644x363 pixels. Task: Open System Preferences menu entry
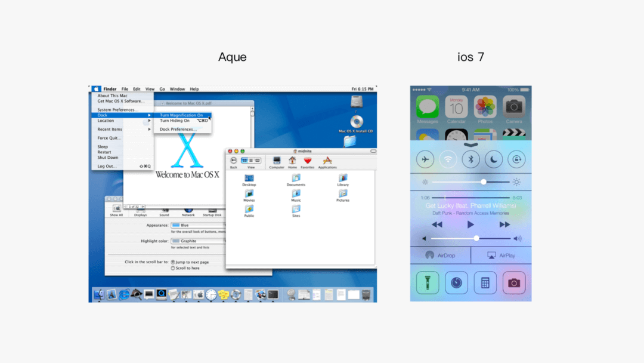117,110
